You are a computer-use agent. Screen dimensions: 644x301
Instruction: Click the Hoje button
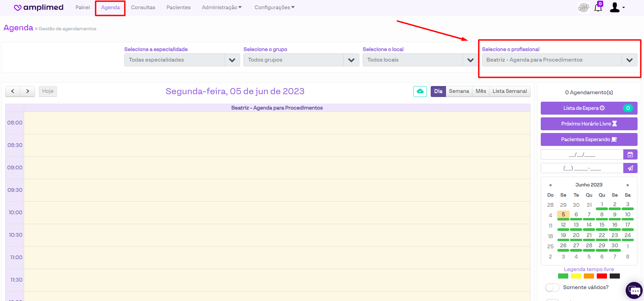coord(48,91)
